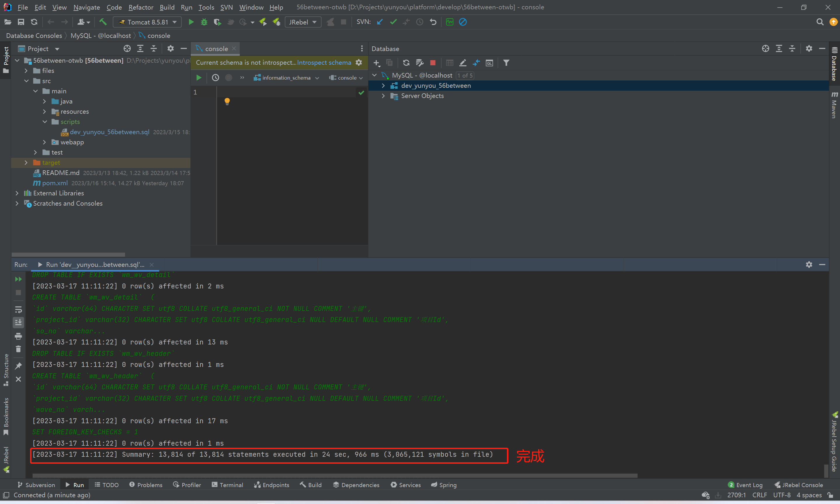The width and height of the screenshot is (840, 504).
Task: Click the Database panel New plus icon
Action: (377, 63)
